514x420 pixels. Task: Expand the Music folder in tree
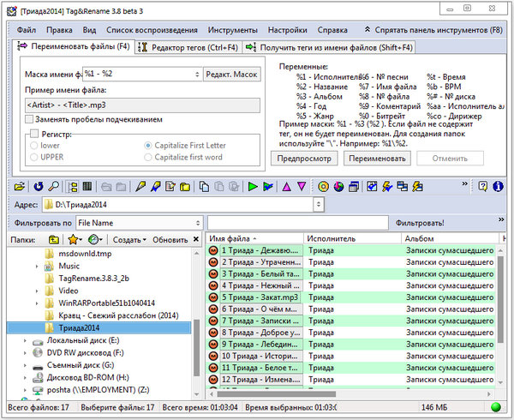coord(36,267)
